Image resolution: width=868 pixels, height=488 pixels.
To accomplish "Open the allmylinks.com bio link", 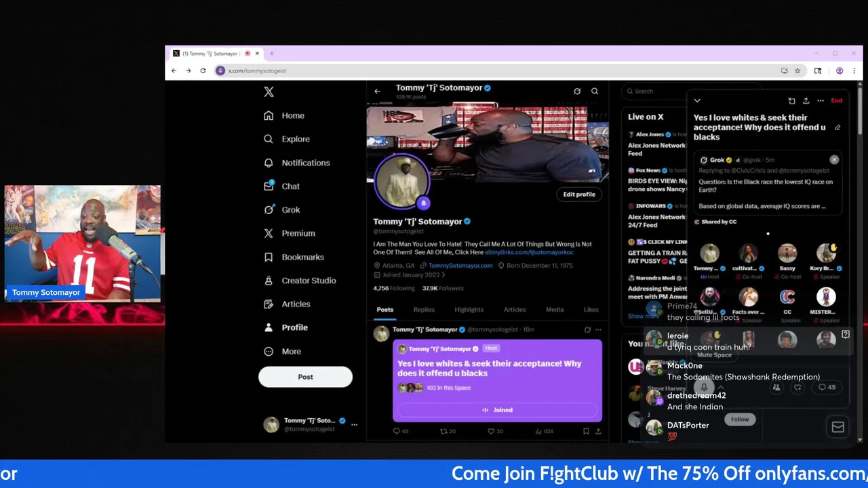I will tap(529, 252).
